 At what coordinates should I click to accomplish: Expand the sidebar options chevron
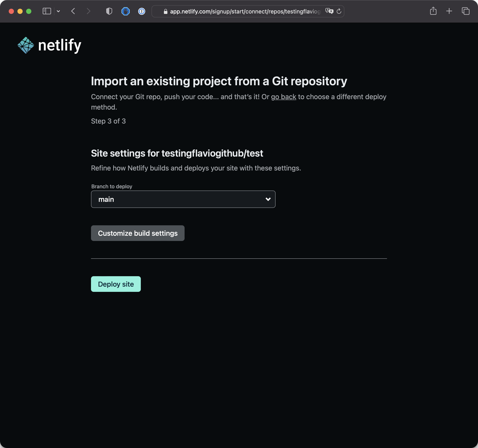[x=58, y=11]
